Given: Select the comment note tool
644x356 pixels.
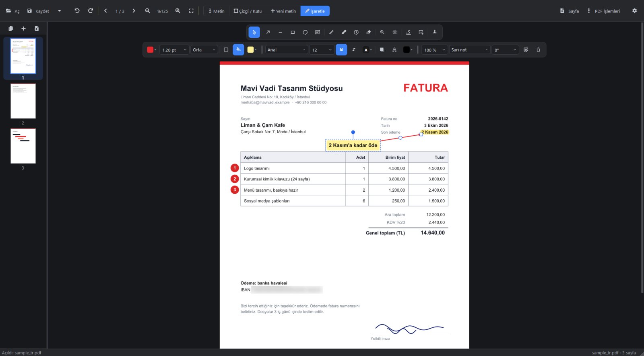Looking at the screenshot, I should (318, 32).
